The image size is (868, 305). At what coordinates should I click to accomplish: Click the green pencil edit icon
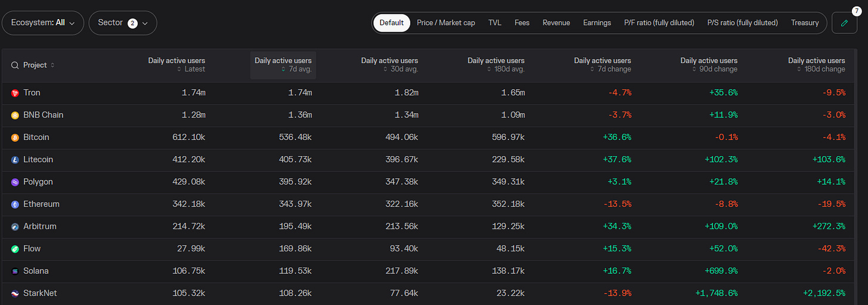844,23
